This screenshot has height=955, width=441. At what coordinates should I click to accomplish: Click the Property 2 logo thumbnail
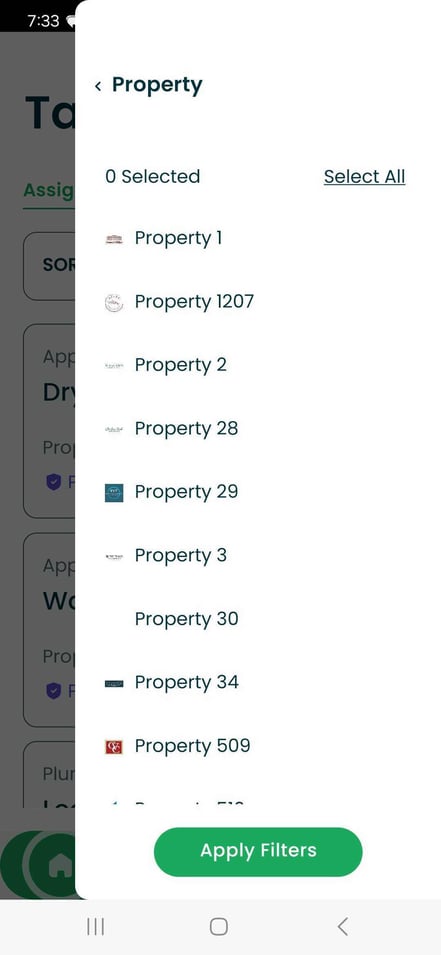pyautogui.click(x=114, y=365)
